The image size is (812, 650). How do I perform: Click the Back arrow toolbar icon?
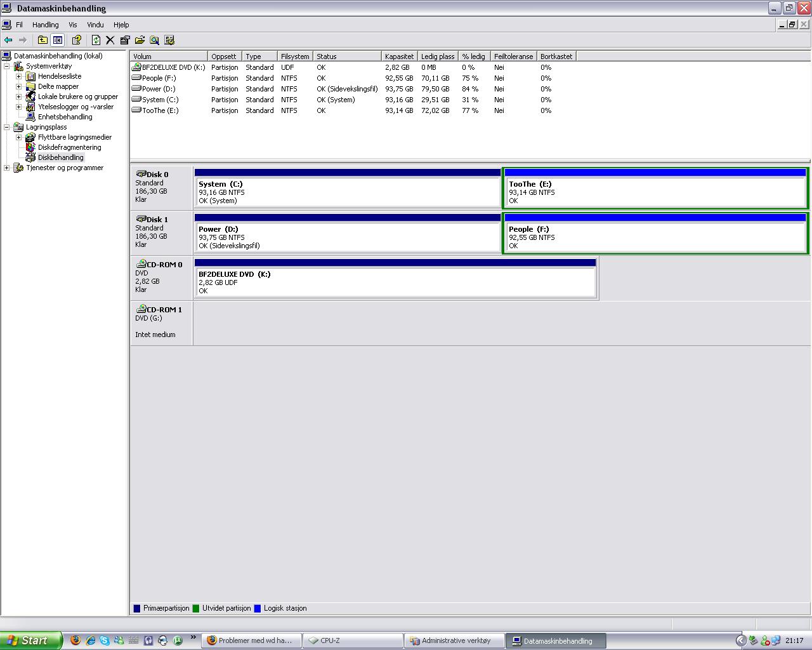click(x=8, y=40)
